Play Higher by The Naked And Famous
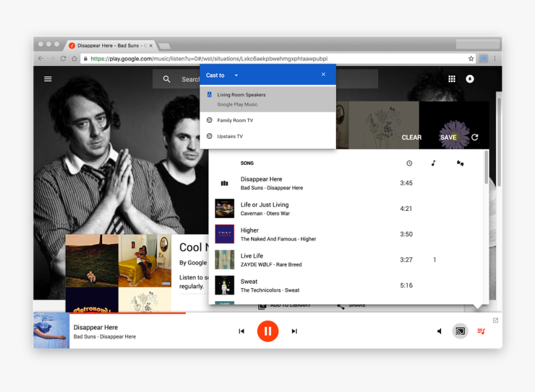 (346, 235)
